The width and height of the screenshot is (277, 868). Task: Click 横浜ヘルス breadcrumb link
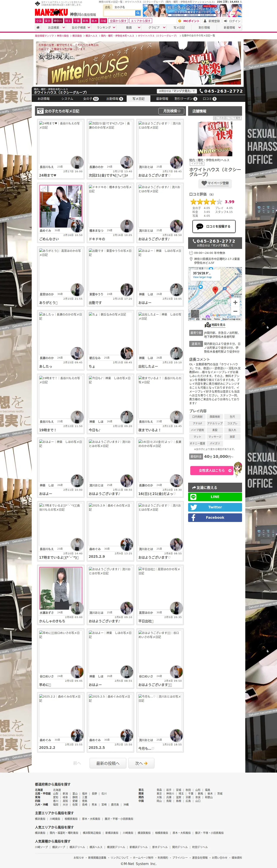(91, 36)
